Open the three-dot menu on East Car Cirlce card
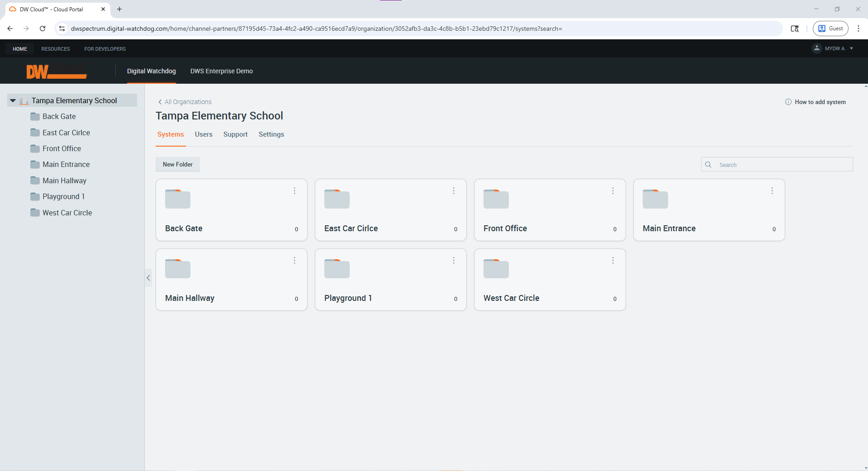Screen dimensions: 868x471 (454, 191)
